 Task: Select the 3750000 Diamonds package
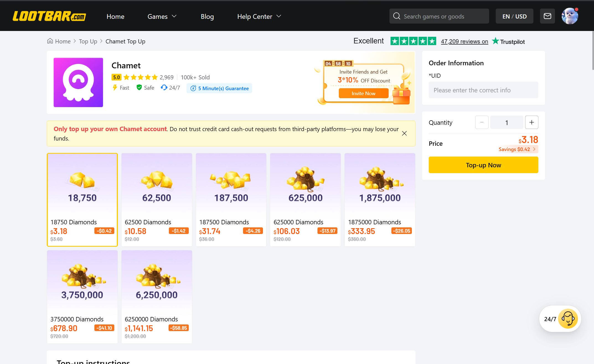coord(82,297)
